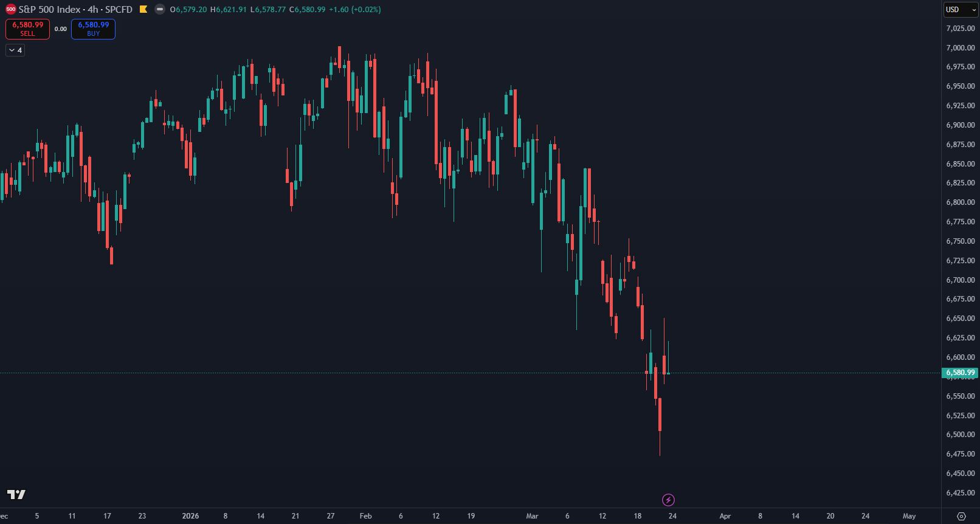Open chart settings hexagon icon

961,516
